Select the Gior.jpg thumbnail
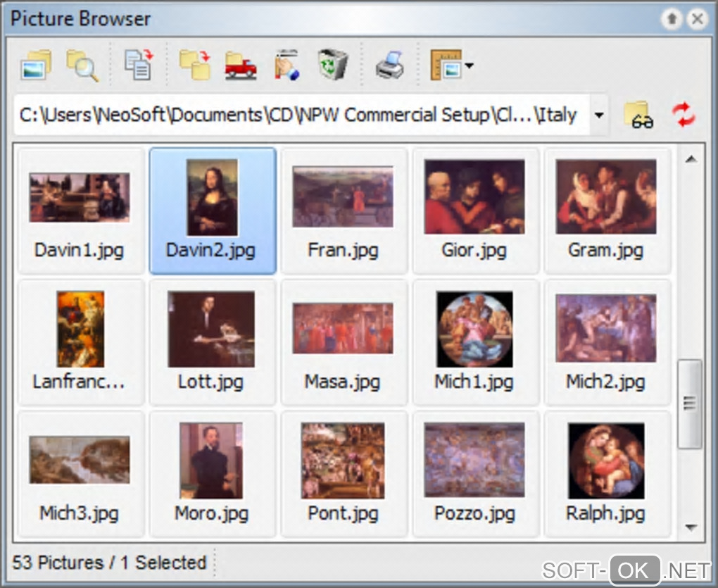Screen dimensions: 718x588 click(x=475, y=211)
